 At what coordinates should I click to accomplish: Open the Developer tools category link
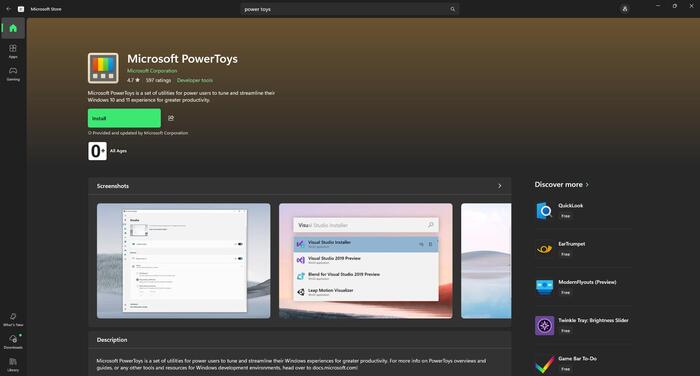coord(195,80)
